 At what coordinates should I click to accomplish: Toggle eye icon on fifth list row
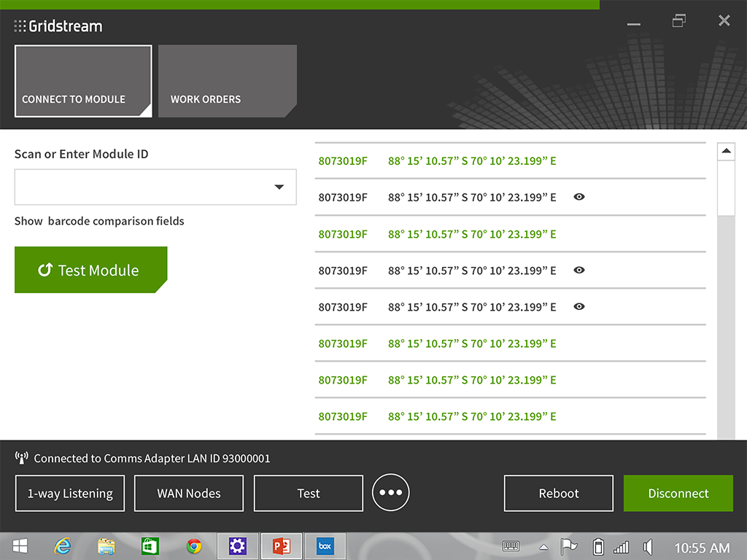pyautogui.click(x=579, y=307)
